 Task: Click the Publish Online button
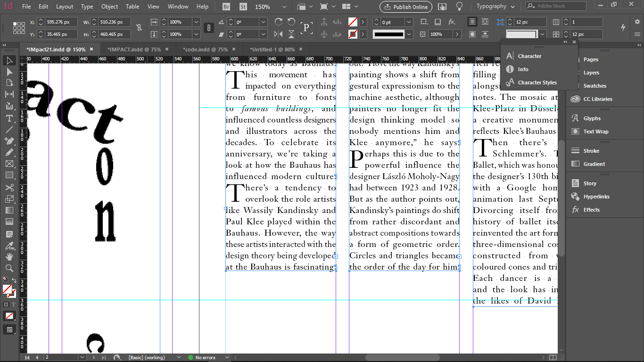[405, 7]
